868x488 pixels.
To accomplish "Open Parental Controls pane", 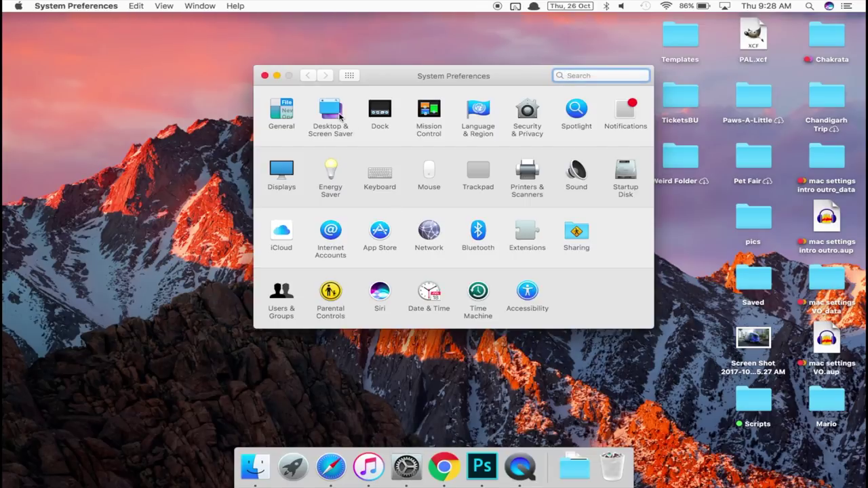I will [330, 300].
